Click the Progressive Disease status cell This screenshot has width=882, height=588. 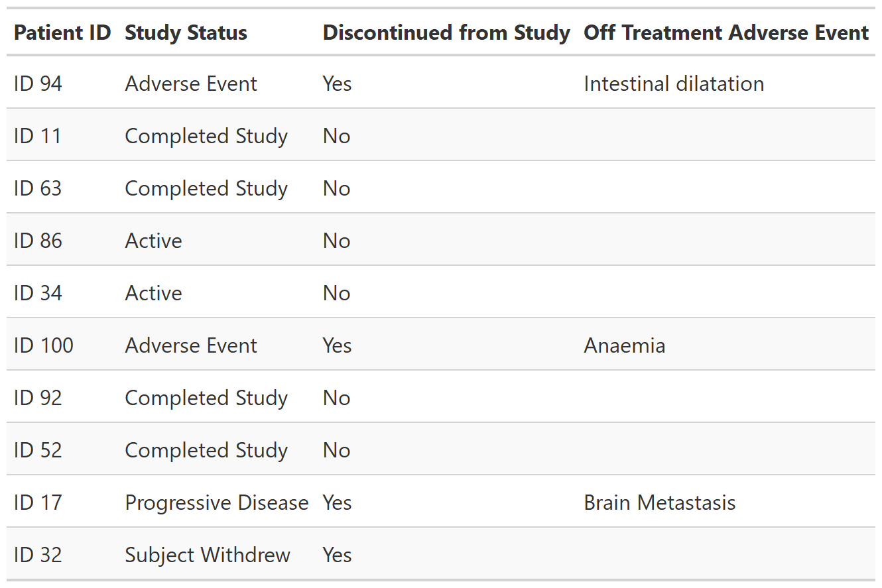tap(217, 502)
